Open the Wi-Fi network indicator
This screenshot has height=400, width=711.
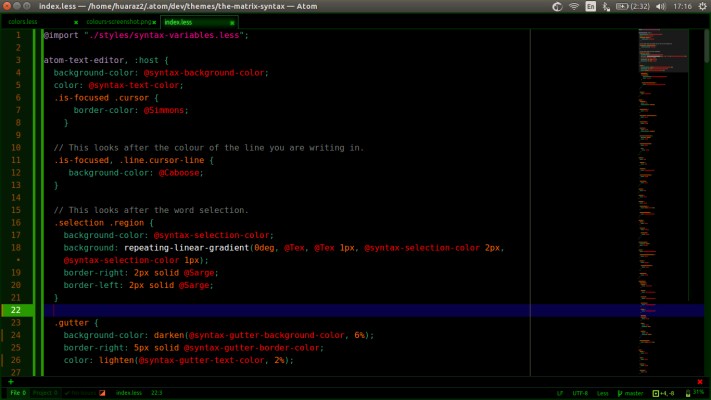pos(574,6)
